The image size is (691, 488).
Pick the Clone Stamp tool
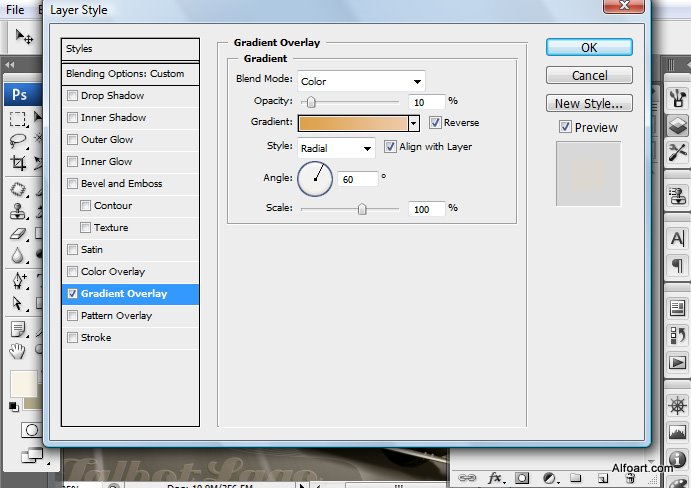click(x=18, y=212)
